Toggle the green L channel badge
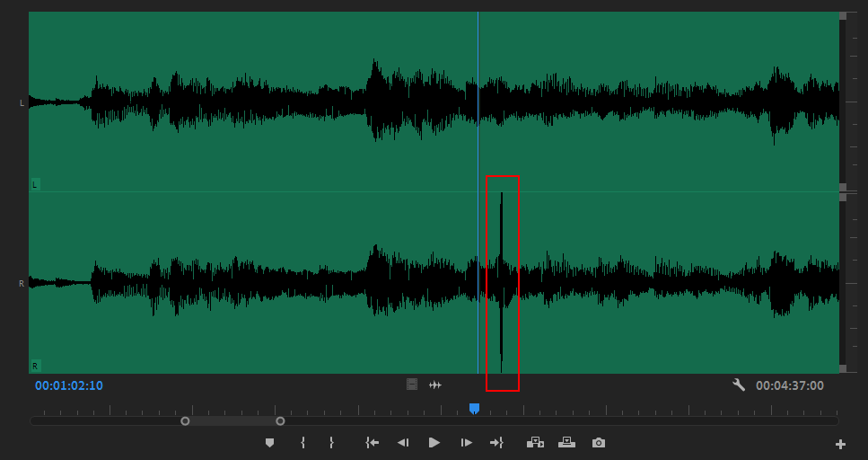The image size is (868, 460). [35, 184]
